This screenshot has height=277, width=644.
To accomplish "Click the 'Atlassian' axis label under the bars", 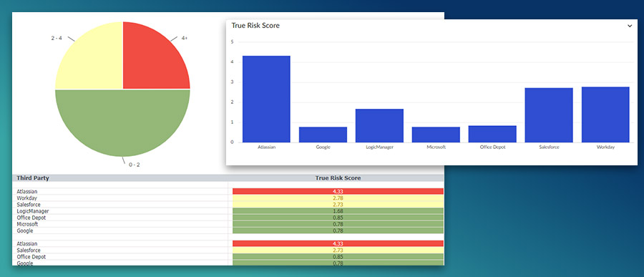I will pyautogui.click(x=266, y=147).
